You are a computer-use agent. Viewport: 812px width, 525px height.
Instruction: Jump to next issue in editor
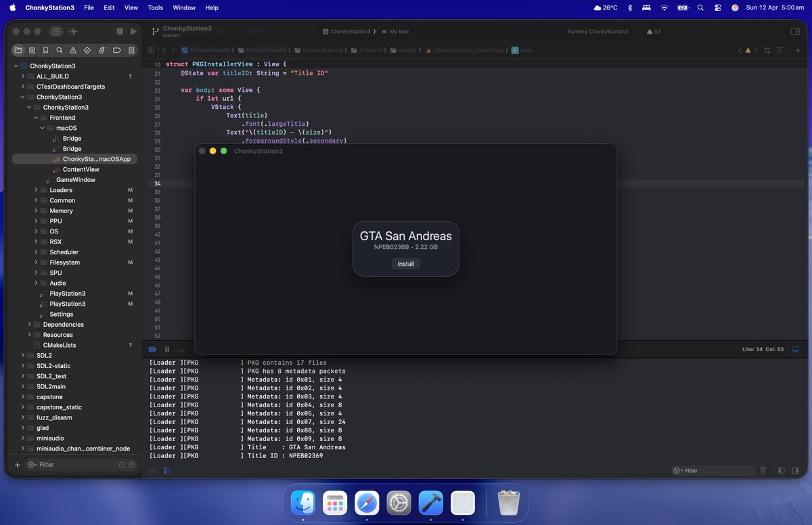(756, 50)
